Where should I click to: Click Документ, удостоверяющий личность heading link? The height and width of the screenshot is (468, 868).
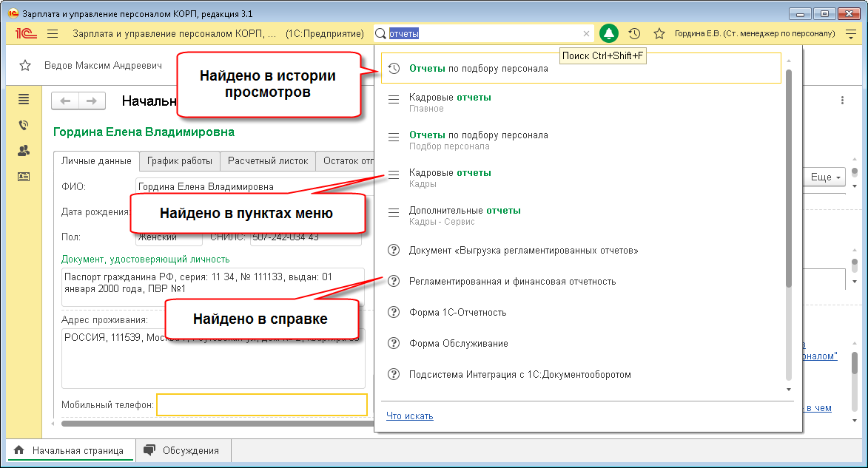click(x=145, y=260)
